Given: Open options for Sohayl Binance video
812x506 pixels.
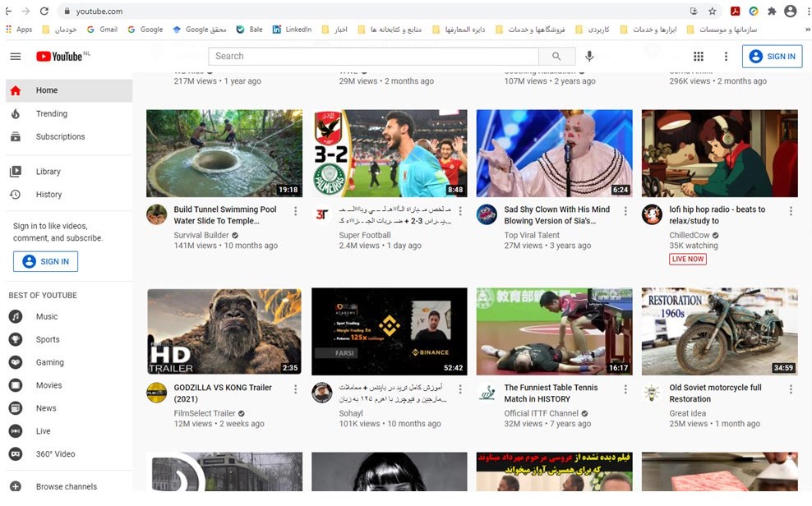Looking at the screenshot, I should click(460, 389).
